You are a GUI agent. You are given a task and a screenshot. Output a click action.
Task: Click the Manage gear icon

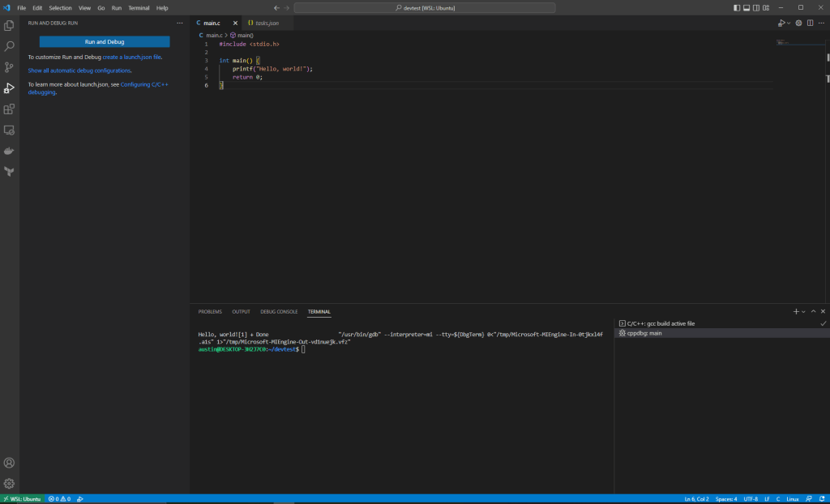10,484
